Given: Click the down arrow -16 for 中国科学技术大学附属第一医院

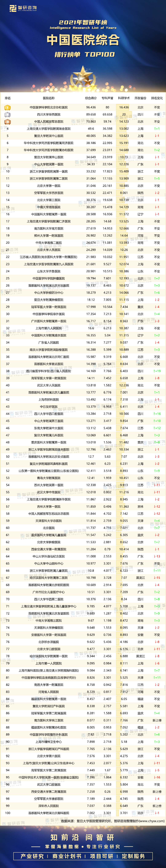Looking at the screenshot, I should coord(157,777).
